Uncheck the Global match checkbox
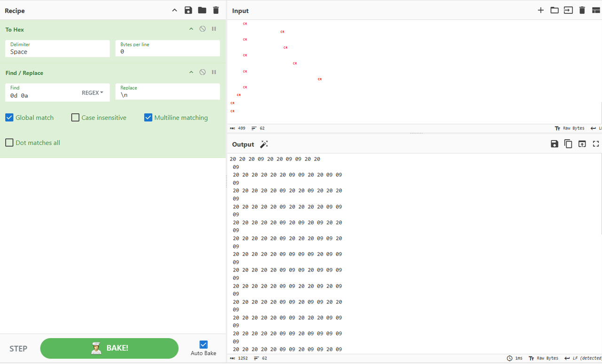The image size is (602, 364). pyautogui.click(x=9, y=118)
